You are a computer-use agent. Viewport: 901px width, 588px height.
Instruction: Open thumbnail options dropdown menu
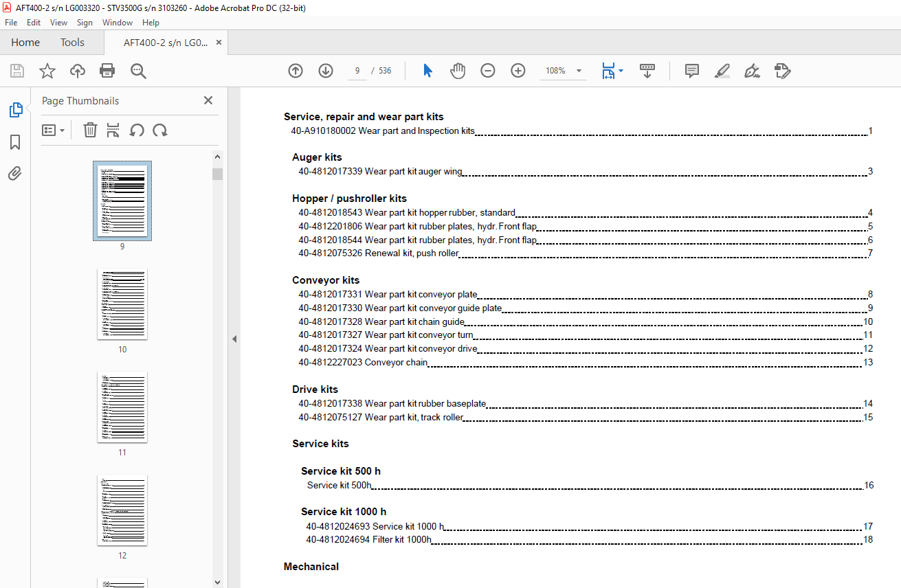pos(53,130)
